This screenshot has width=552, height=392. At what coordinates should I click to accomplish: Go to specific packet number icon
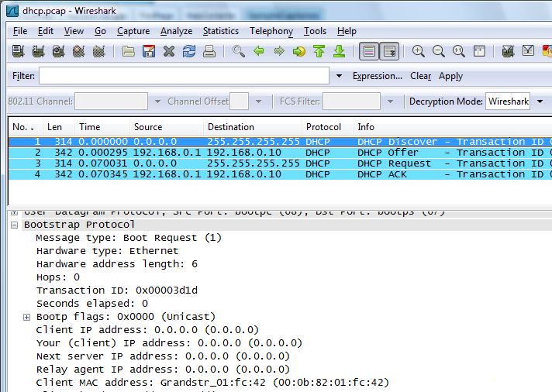(299, 51)
